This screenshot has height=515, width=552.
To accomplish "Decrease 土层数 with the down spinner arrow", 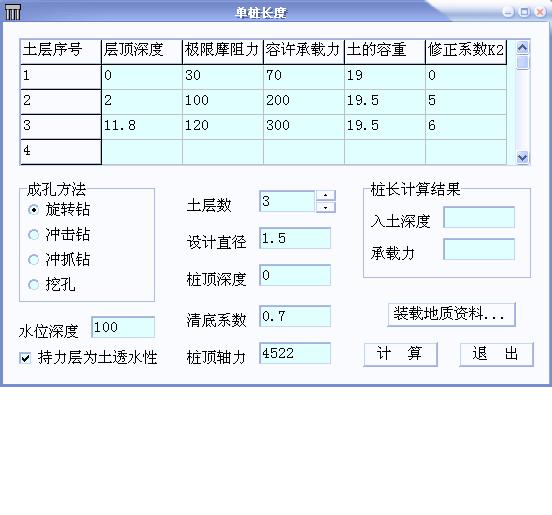I will [326, 207].
